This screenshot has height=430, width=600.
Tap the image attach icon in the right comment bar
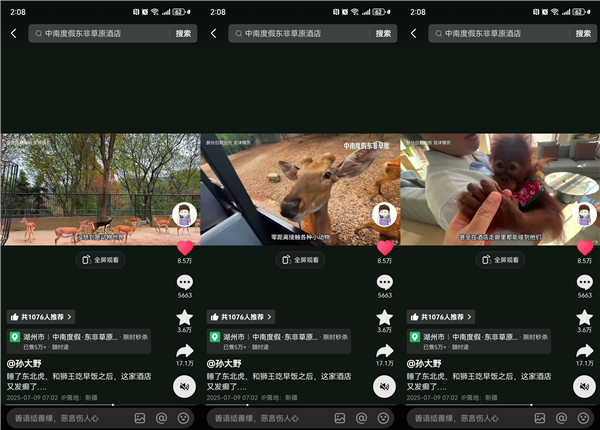pos(539,417)
